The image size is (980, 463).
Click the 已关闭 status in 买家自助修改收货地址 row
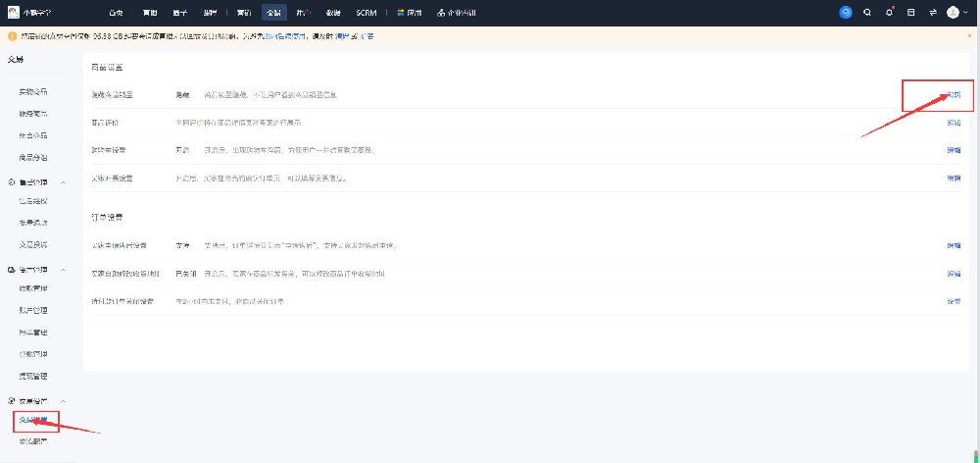[186, 274]
